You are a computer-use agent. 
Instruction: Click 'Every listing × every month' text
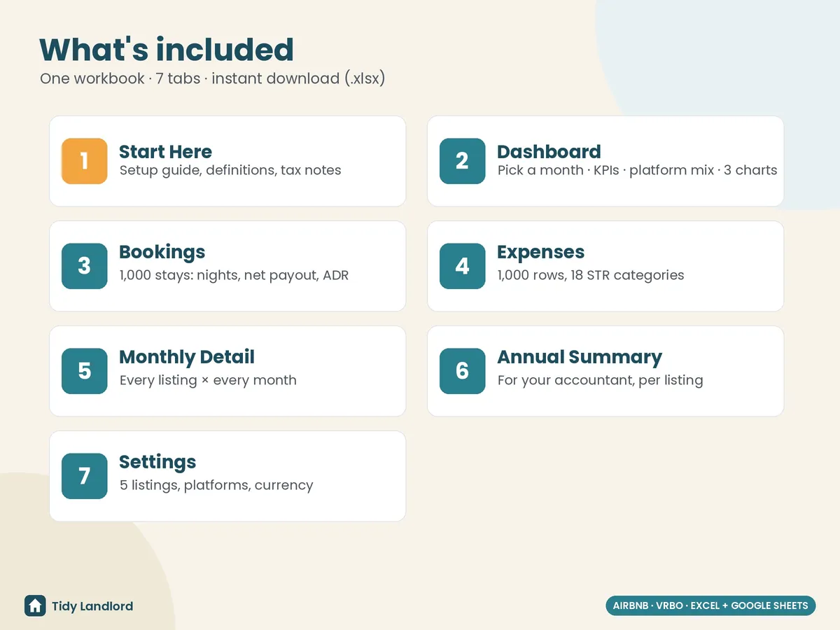(208, 380)
